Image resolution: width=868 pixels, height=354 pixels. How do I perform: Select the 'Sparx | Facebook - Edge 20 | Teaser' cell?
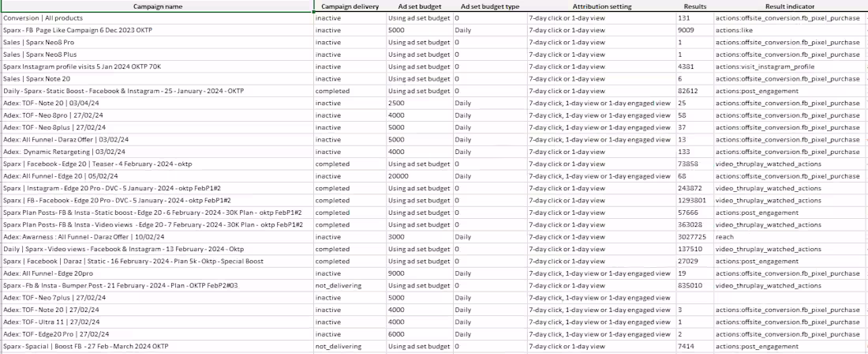point(157,164)
